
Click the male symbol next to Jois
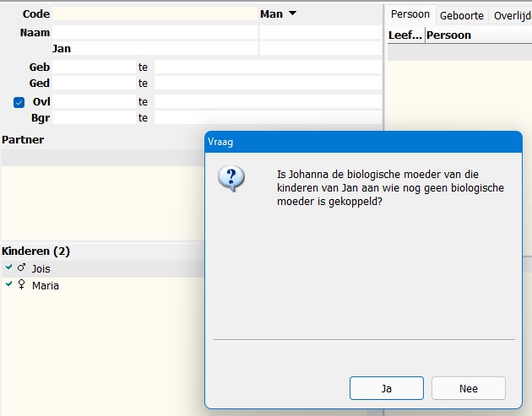point(21,268)
